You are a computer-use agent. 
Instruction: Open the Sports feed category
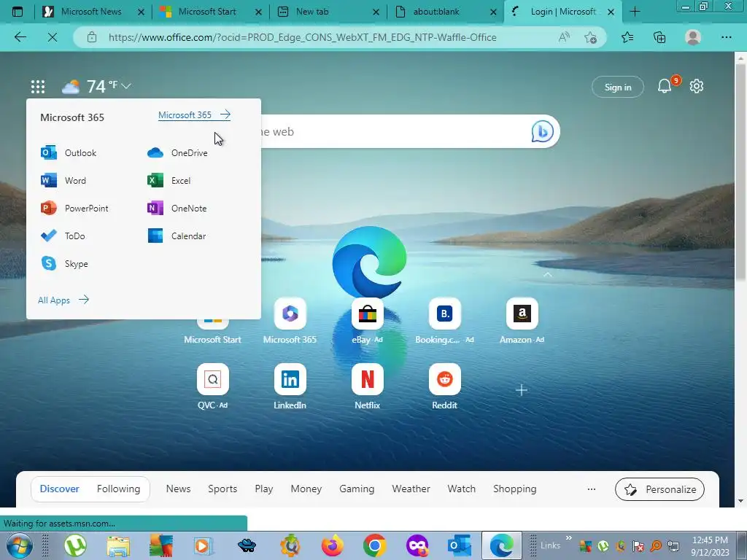pyautogui.click(x=222, y=489)
